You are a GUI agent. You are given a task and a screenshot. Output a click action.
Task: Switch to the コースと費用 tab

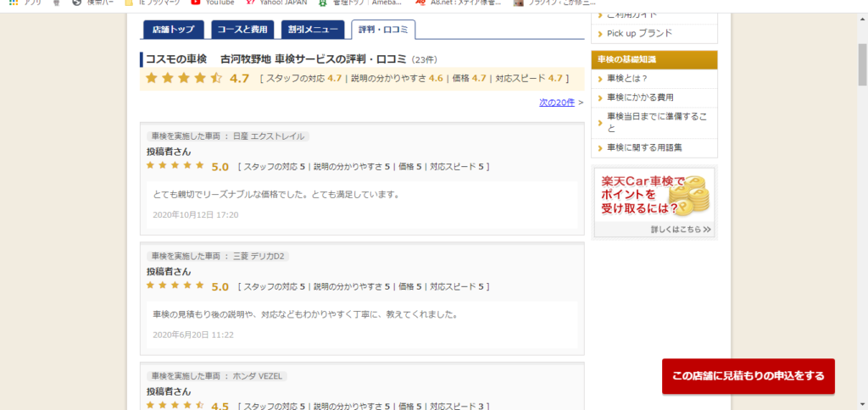coord(242,30)
